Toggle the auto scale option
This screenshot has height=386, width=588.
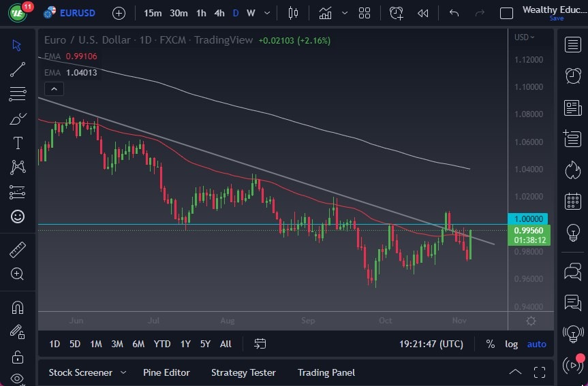(x=537, y=344)
